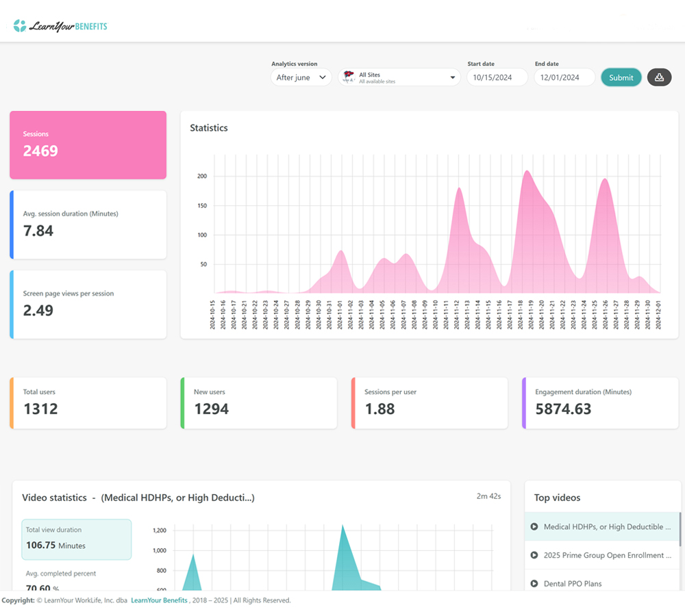The width and height of the screenshot is (685, 616).
Task: Expand the All Sites dropdown arrow
Action: [452, 77]
